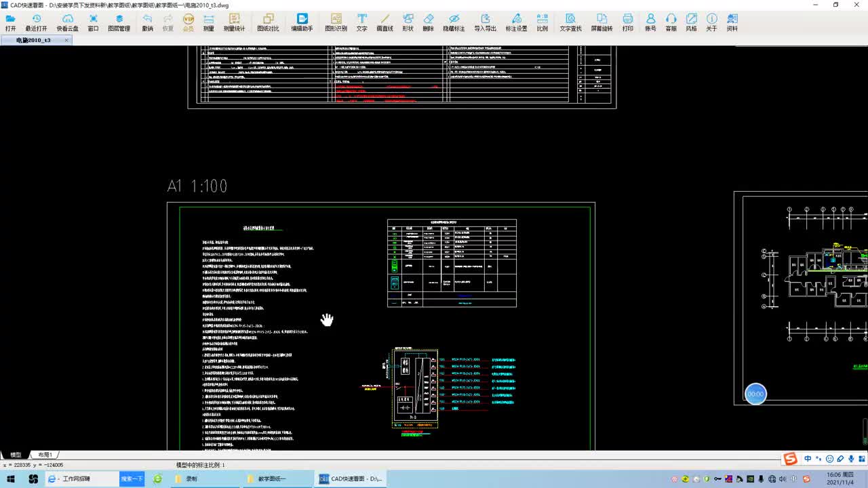Expand the 窗口 window options
Viewport: 868px width, 488px height.
(93, 22)
